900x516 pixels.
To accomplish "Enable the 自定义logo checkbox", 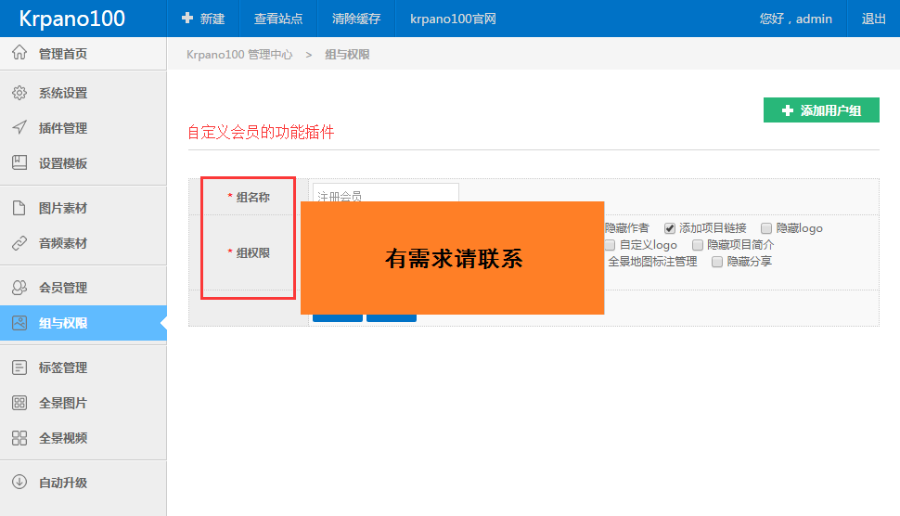I will [610, 245].
